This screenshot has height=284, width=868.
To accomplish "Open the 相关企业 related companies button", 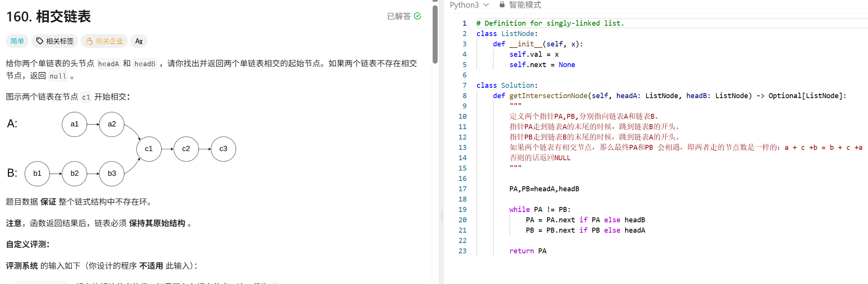I will click(x=104, y=41).
